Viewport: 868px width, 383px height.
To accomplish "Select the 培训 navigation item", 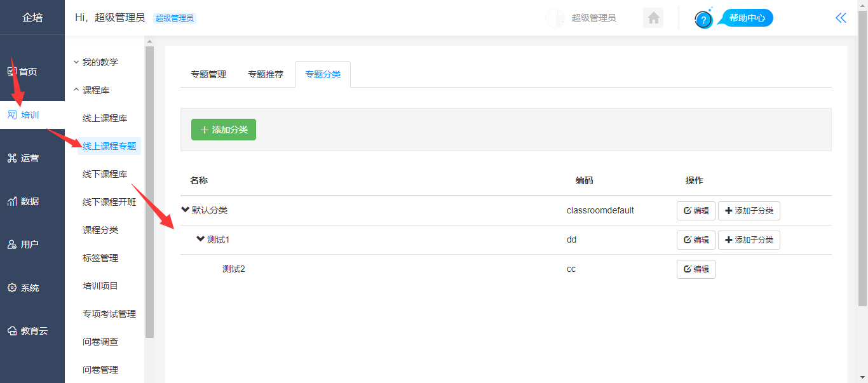I will tap(32, 115).
